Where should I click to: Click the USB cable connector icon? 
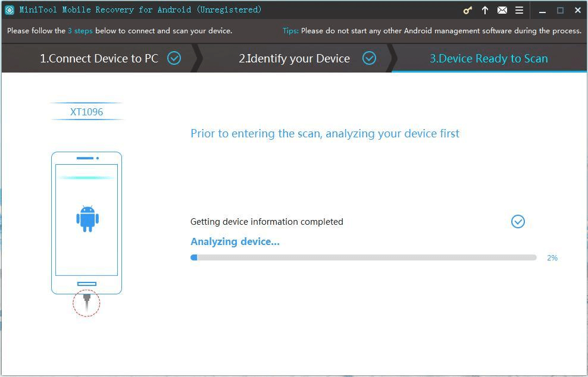pos(87,303)
